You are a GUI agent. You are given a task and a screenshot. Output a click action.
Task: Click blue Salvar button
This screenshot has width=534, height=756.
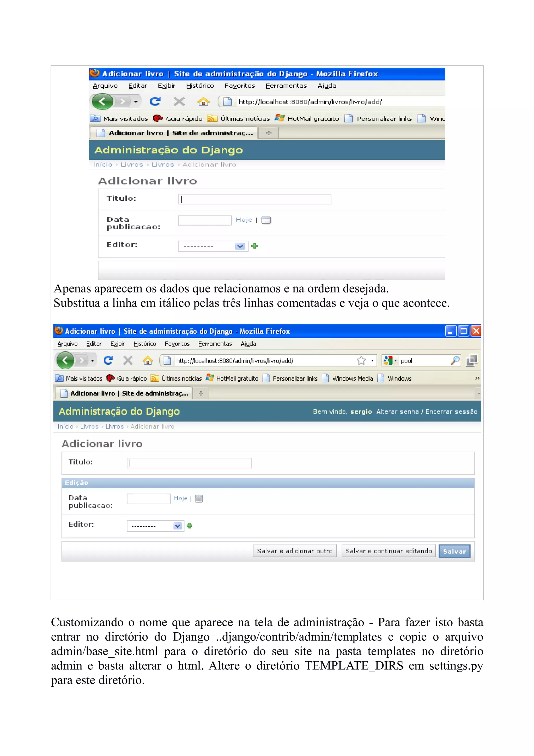click(x=454, y=551)
